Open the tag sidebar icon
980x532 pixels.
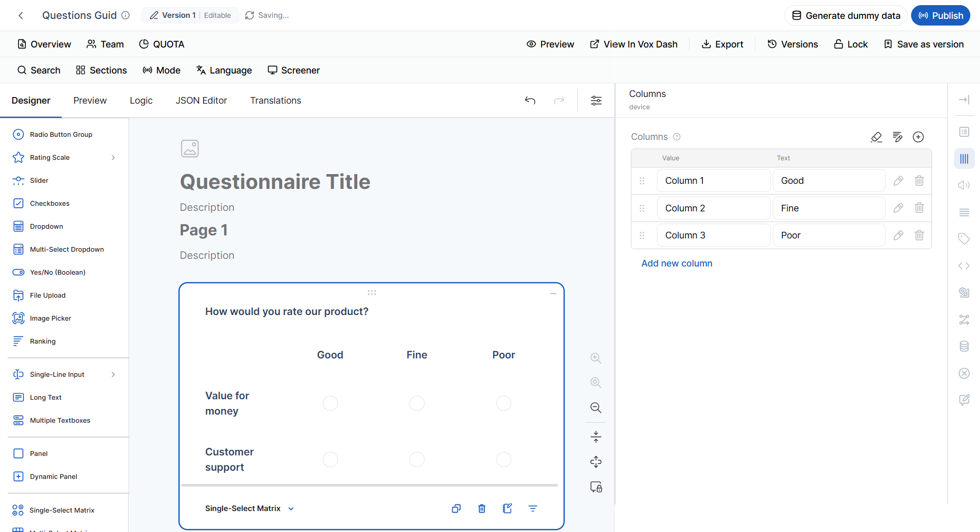click(x=964, y=239)
